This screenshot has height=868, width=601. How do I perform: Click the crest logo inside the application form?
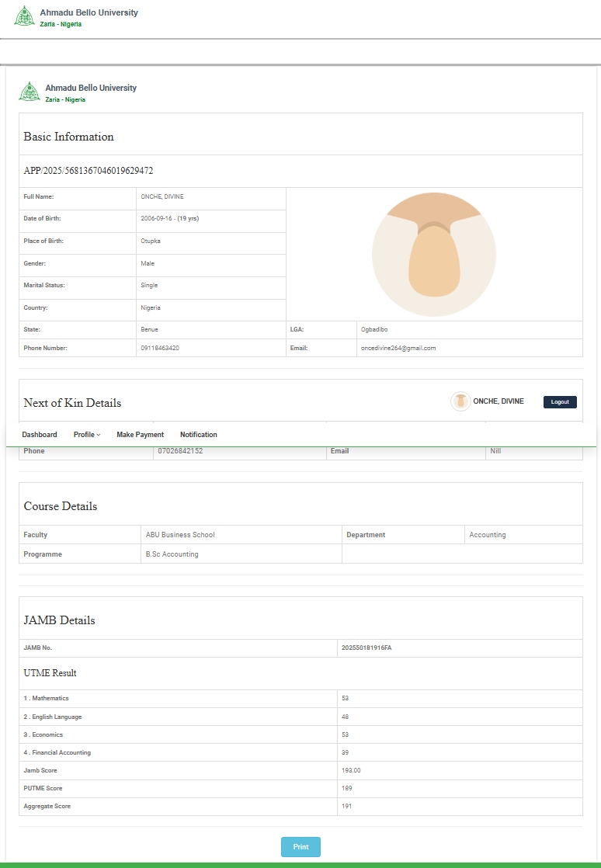tap(30, 92)
